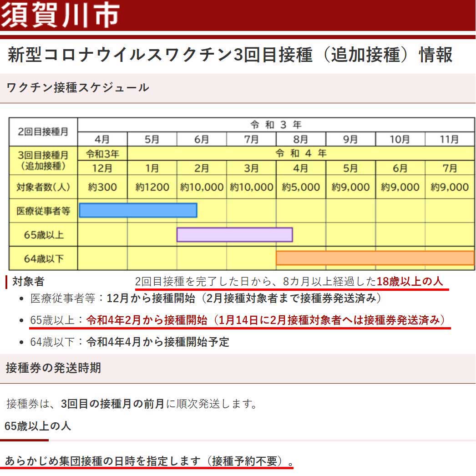
Task: Click the underlined text あらかじめ集団接種の日時を指定します
Action: (103, 461)
